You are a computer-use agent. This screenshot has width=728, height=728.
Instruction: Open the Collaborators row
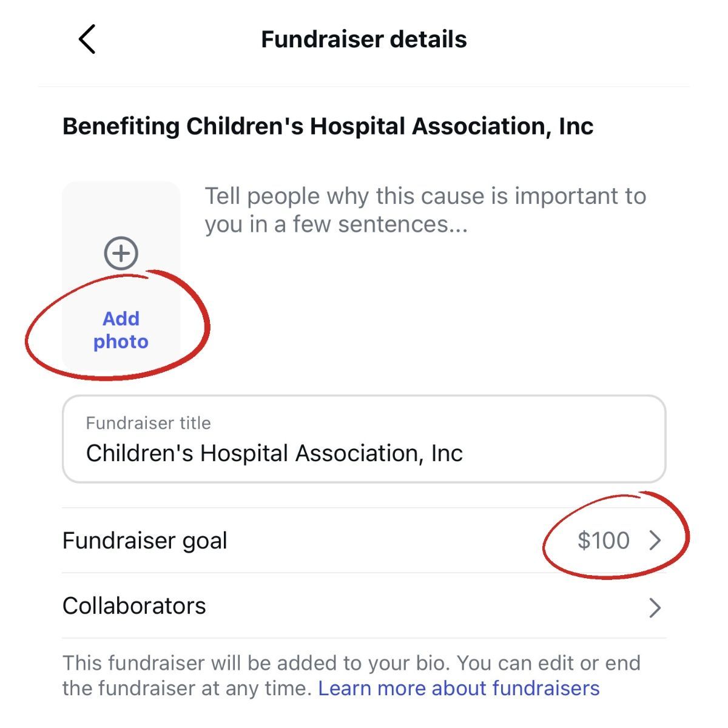pos(364,606)
